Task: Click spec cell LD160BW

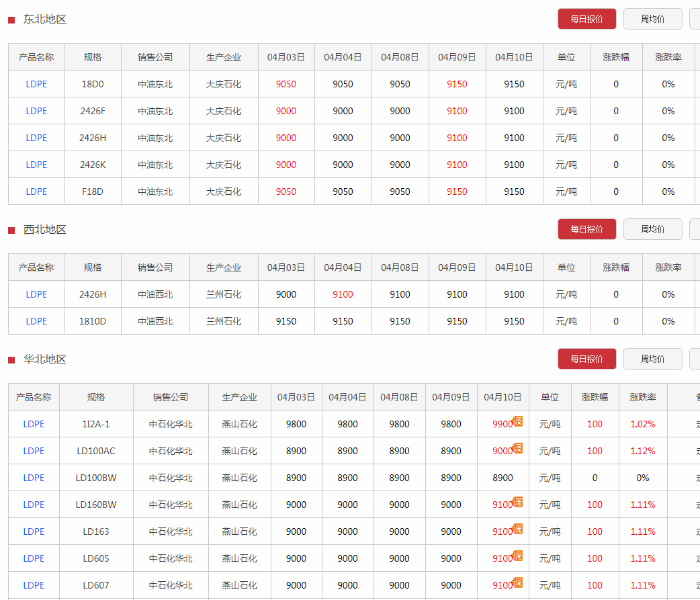Action: click(x=96, y=505)
